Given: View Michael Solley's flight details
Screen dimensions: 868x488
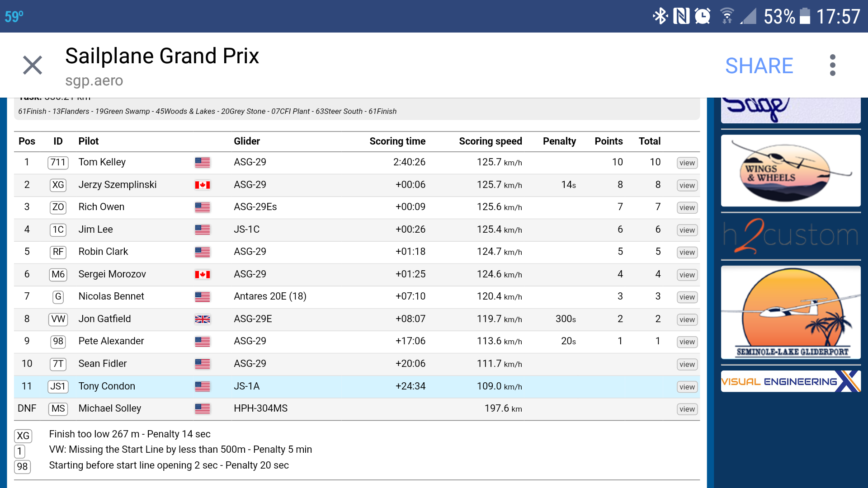Looking at the screenshot, I should [687, 409].
